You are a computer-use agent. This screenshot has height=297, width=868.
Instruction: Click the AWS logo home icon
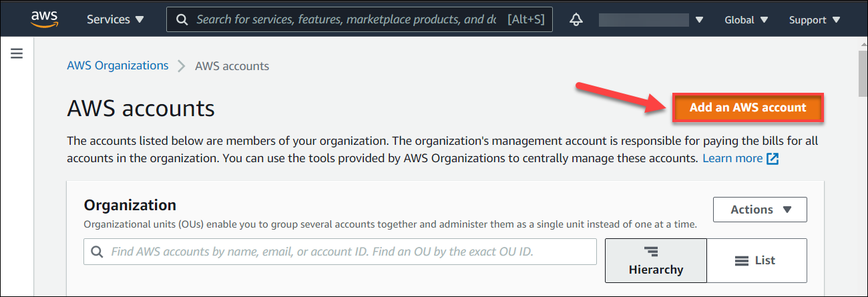tap(45, 19)
